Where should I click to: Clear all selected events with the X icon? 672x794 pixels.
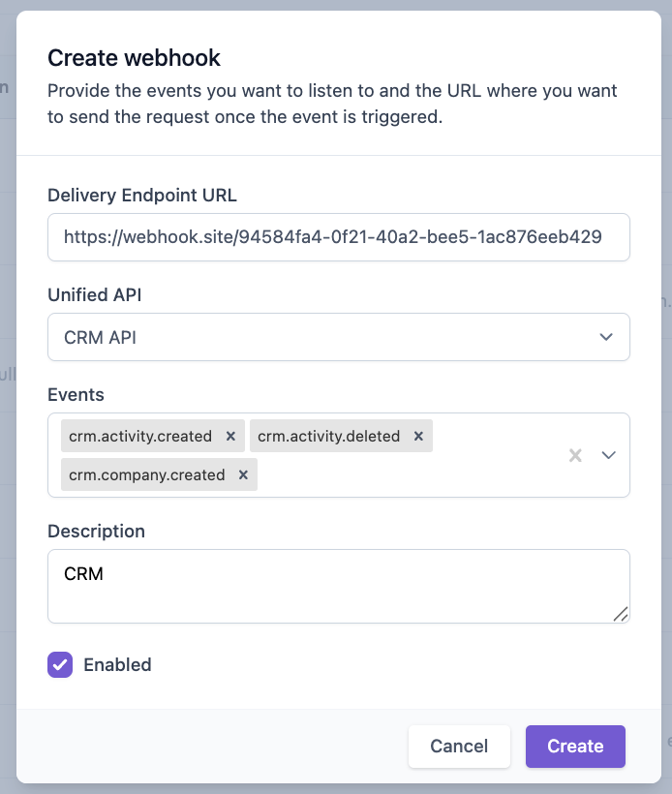(x=575, y=455)
